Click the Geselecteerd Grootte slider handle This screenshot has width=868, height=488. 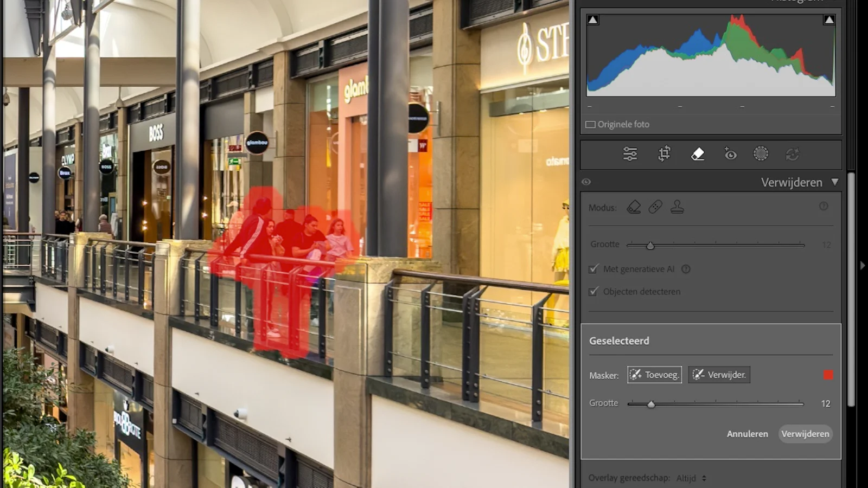click(651, 404)
